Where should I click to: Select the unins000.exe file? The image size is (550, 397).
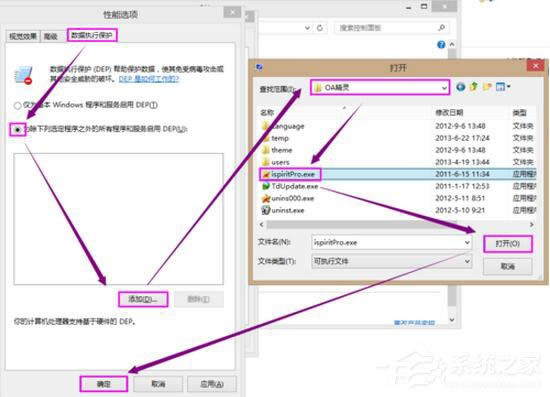293,198
